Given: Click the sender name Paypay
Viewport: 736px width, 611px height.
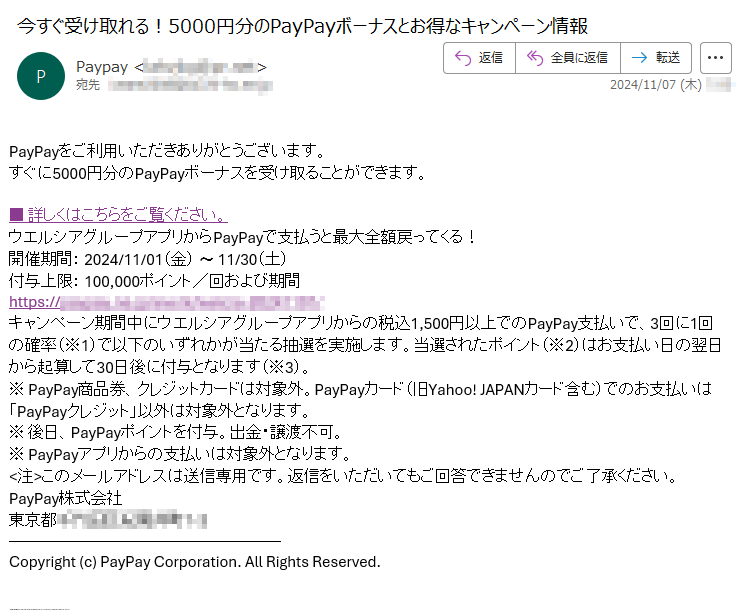Looking at the screenshot, I should (102, 67).
